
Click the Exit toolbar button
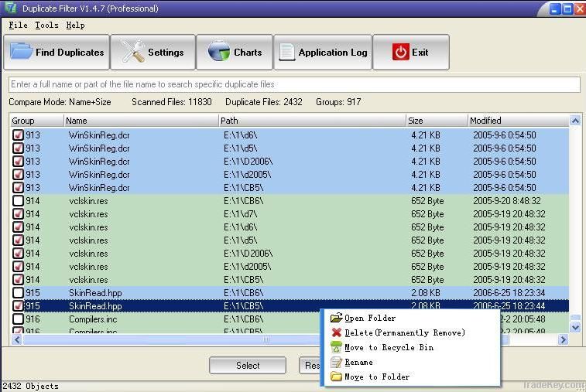(x=411, y=52)
